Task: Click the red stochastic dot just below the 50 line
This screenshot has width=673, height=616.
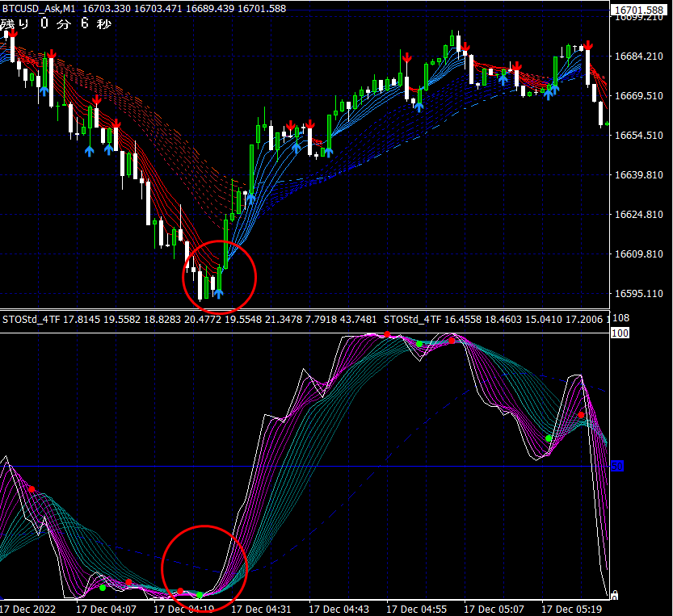Action: coord(32,489)
